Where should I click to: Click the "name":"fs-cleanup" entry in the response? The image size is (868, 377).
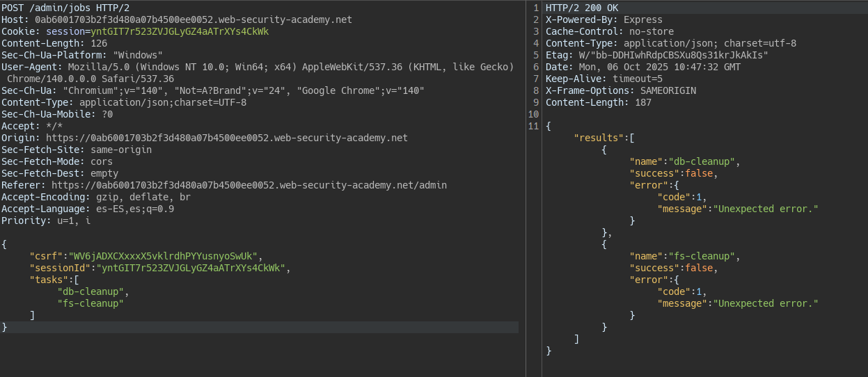coord(682,256)
